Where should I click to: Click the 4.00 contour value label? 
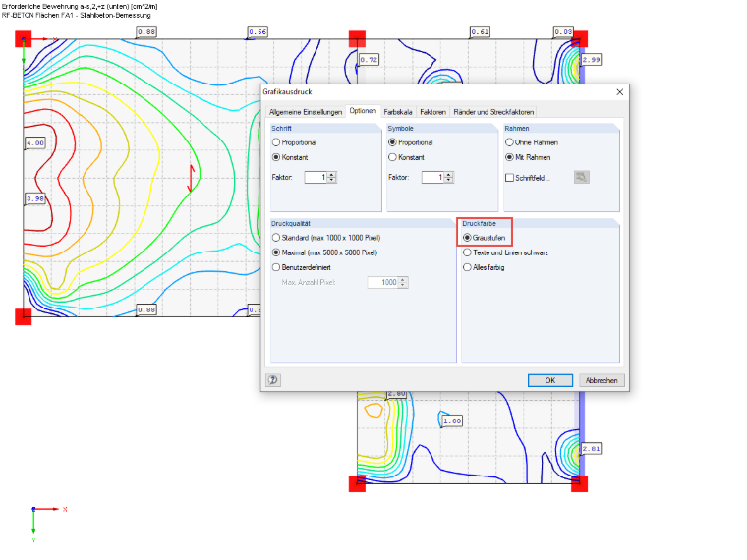[x=35, y=142]
